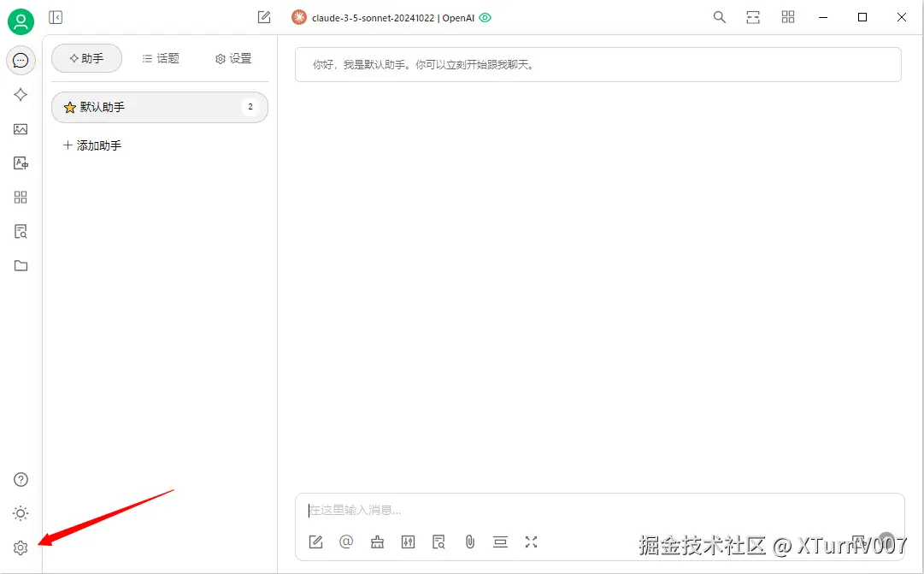Open the knowledge base sidebar icon
Screen dimensions: 924x574
click(x=21, y=231)
